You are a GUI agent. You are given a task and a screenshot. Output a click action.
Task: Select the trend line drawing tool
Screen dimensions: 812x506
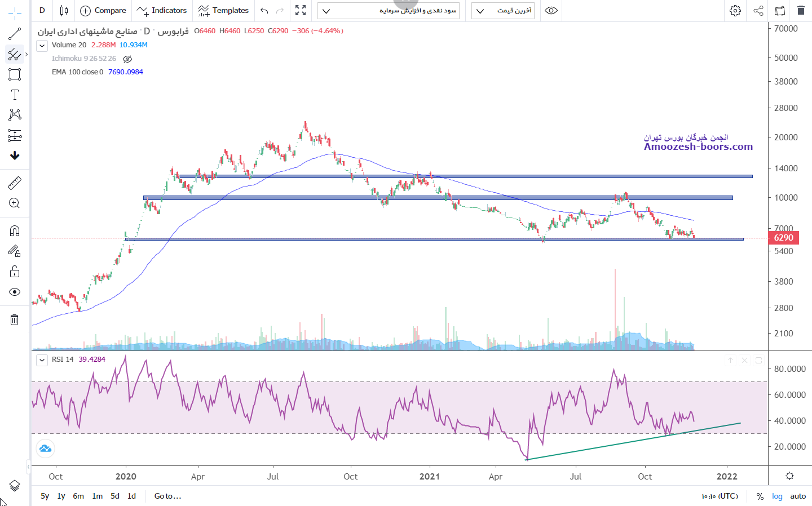[15, 34]
